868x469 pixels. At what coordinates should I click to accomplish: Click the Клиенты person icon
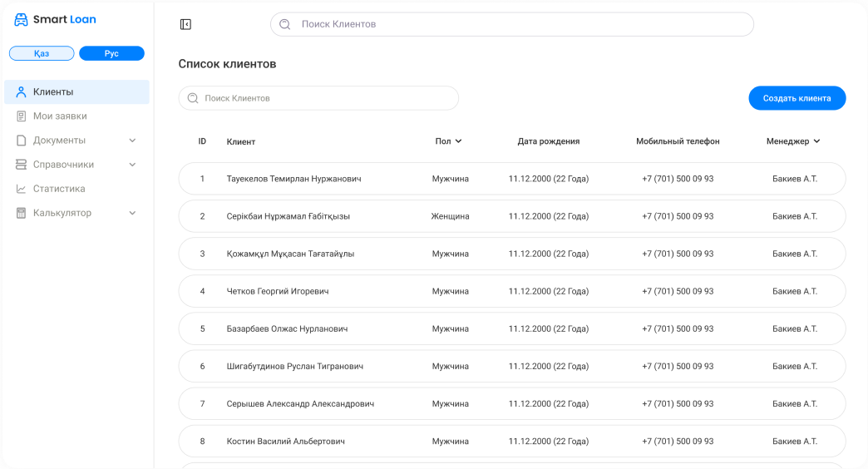pos(21,92)
